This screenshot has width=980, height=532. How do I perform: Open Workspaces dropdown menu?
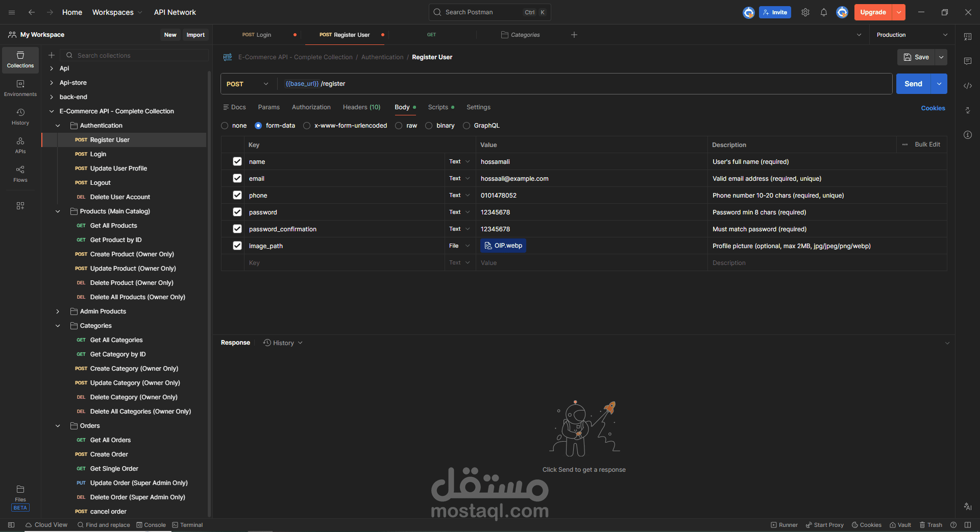point(117,12)
